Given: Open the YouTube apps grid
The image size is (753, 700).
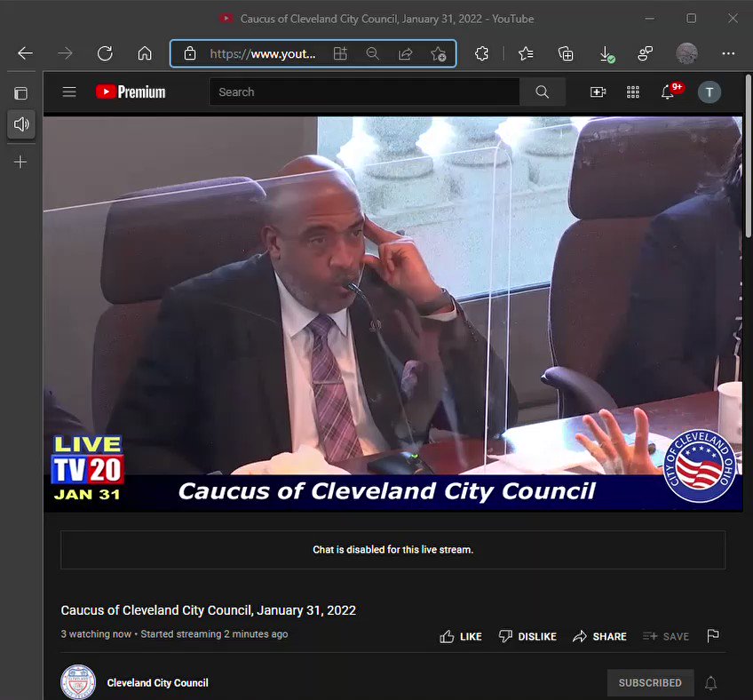Looking at the screenshot, I should click(633, 91).
